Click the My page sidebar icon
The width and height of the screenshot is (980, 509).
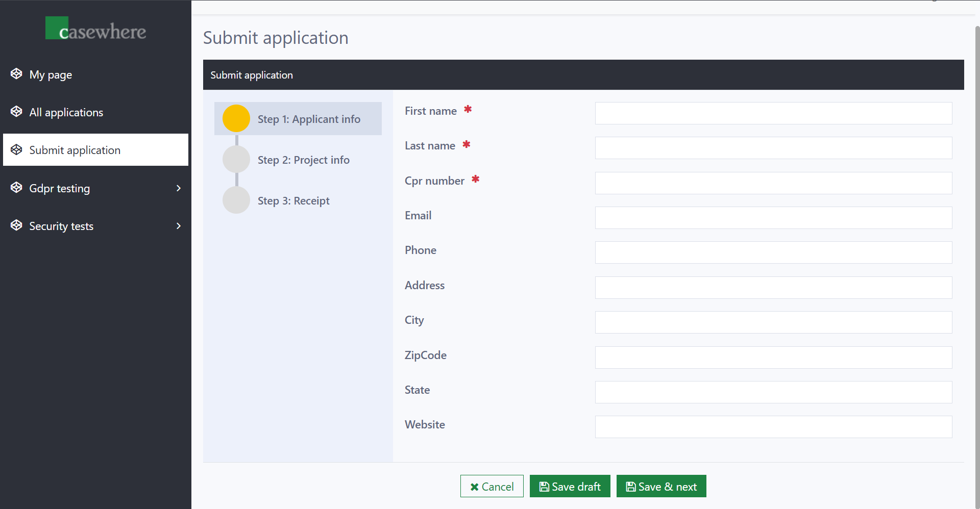click(16, 73)
